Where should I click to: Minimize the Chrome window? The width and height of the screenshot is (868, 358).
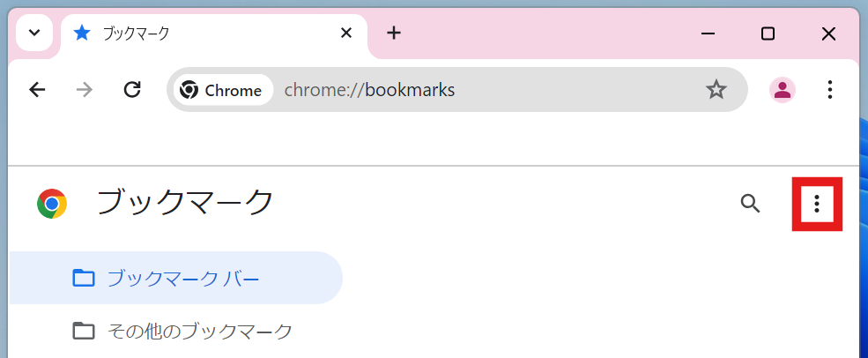coord(708,34)
